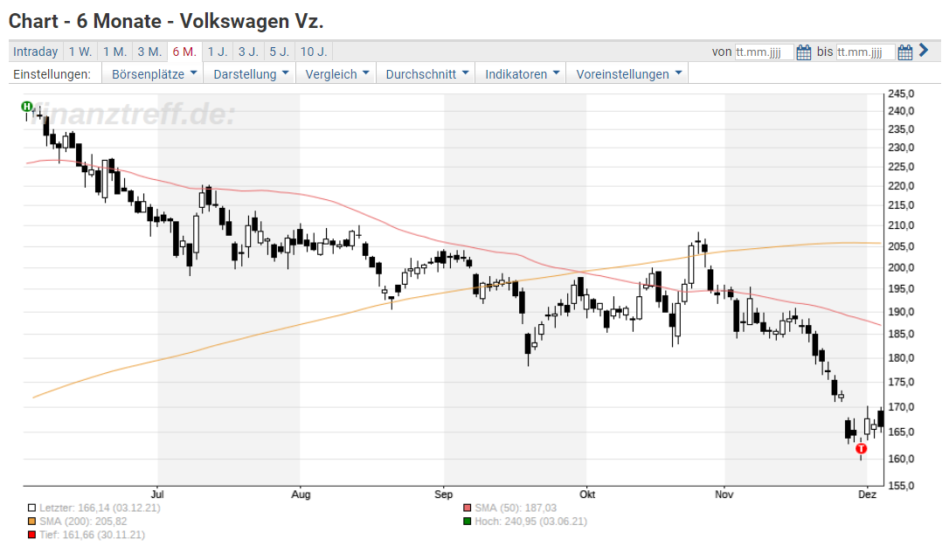This screenshot has height=560, width=949.
Task: Open the Indikatoren dropdown
Action: point(521,74)
